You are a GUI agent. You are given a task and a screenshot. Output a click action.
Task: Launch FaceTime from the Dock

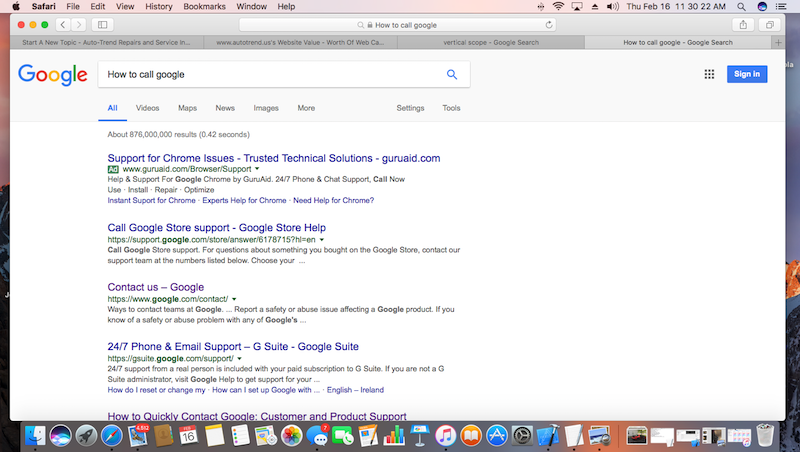(343, 436)
